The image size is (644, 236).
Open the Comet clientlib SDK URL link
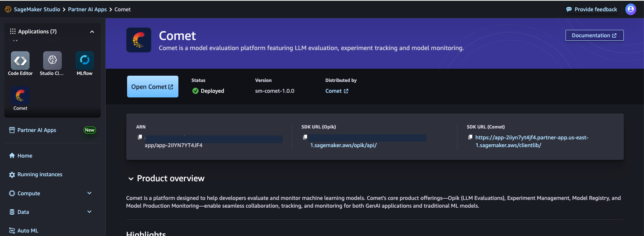tap(532, 141)
